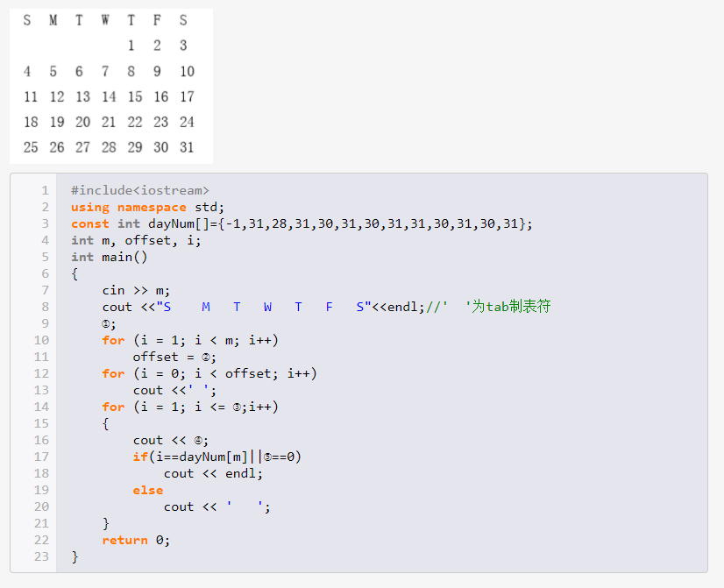Click the weekday header string literal in cout

pos(264,307)
